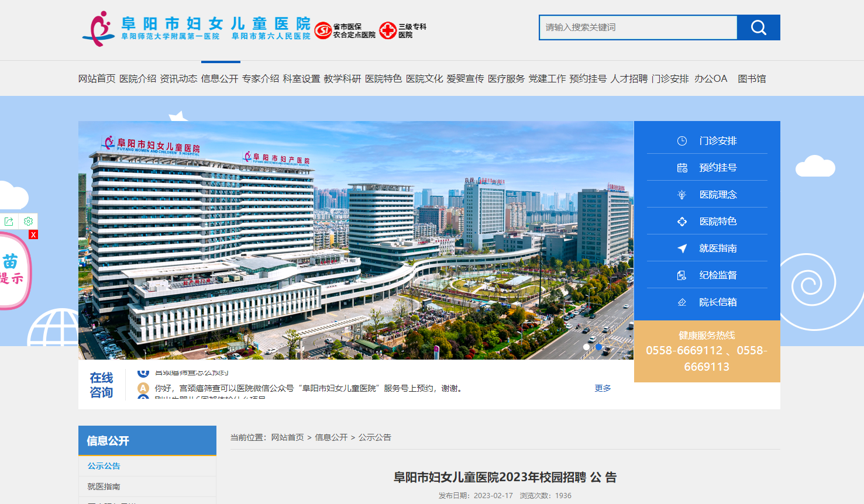Click the 健康服务热线 phone number box
The height and width of the screenshot is (504, 864).
point(707,351)
